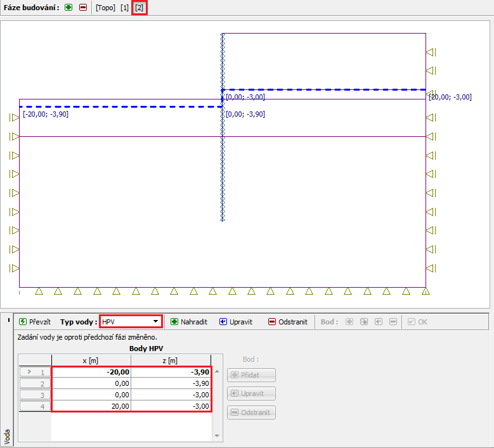Click the panel collapse handle above Voda
The height and width of the screenshot is (448, 494).
(8, 320)
